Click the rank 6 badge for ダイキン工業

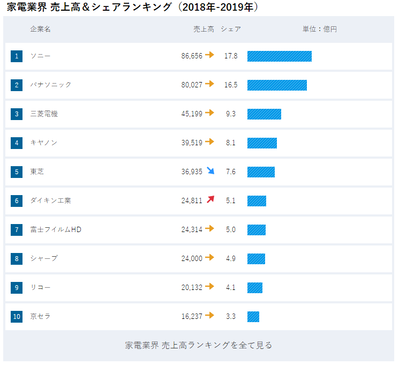(x=17, y=201)
